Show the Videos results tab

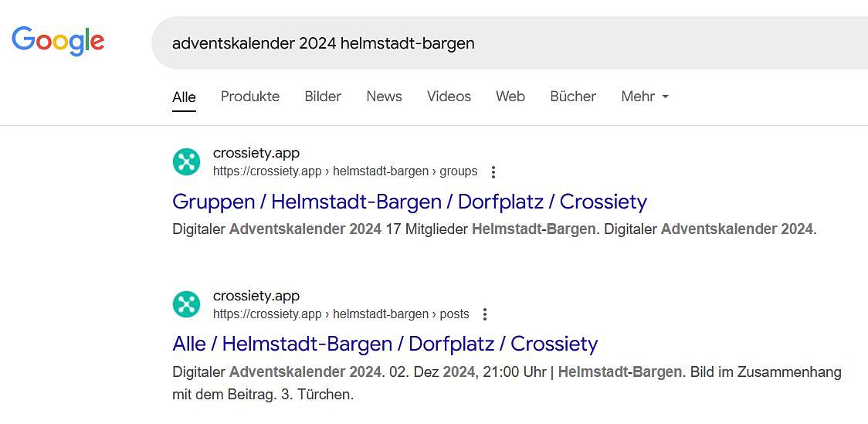[x=449, y=97]
